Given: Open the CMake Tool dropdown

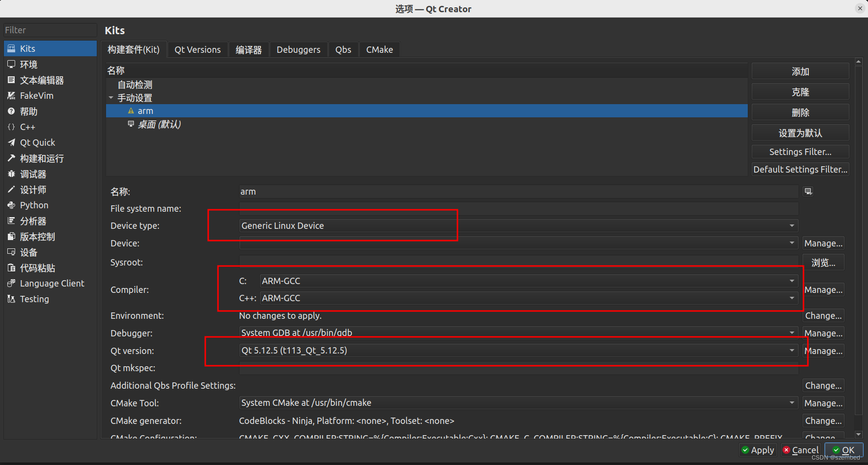Looking at the screenshot, I should [x=792, y=402].
